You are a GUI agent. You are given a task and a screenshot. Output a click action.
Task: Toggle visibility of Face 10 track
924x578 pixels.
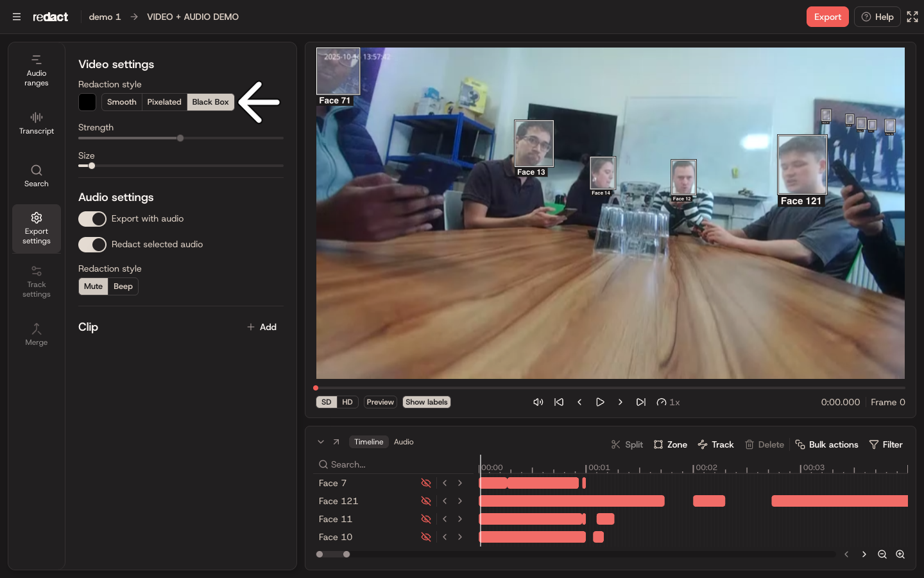click(426, 537)
